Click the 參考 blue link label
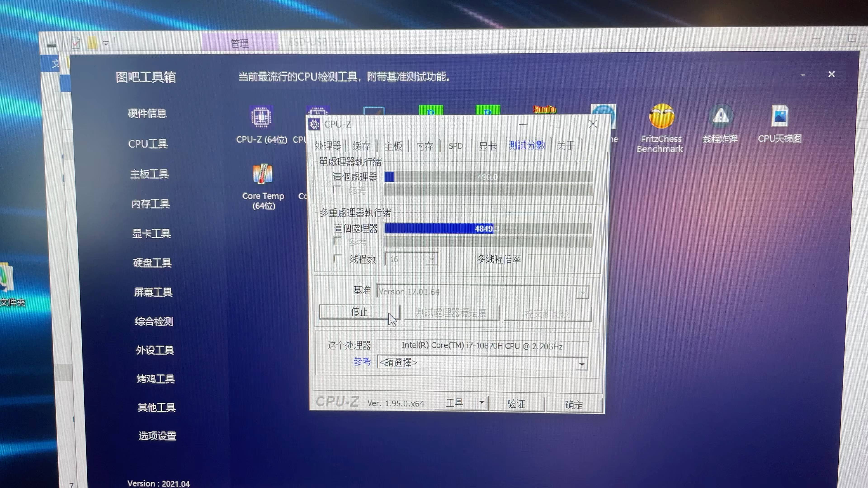This screenshot has height=488, width=868. click(x=362, y=362)
